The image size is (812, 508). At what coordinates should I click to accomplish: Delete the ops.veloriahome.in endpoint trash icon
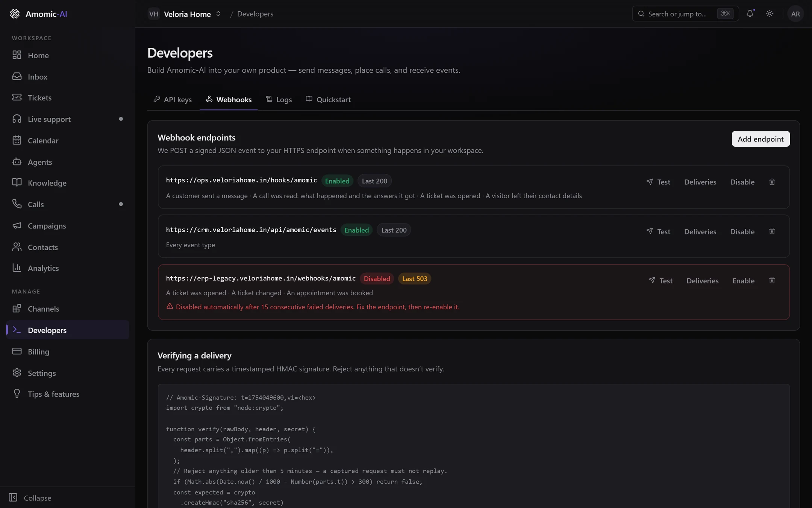[772, 182]
